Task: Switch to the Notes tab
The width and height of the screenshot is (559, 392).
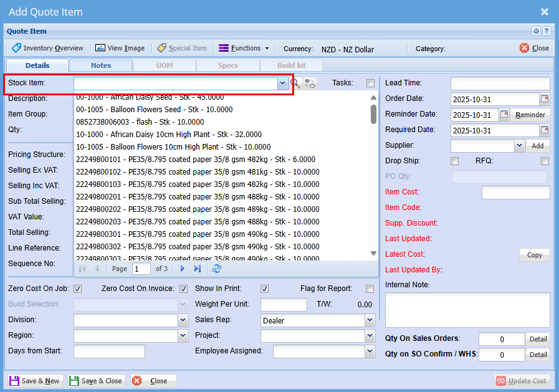Action: [x=101, y=65]
